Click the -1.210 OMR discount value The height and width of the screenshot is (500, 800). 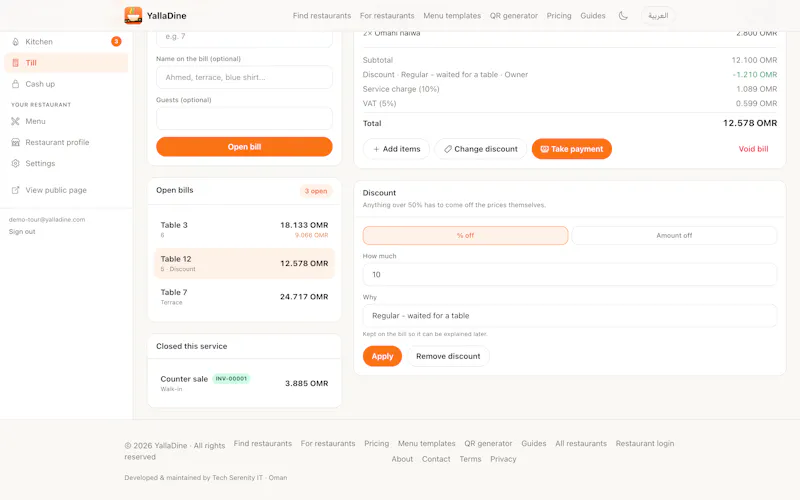pyautogui.click(x=755, y=74)
